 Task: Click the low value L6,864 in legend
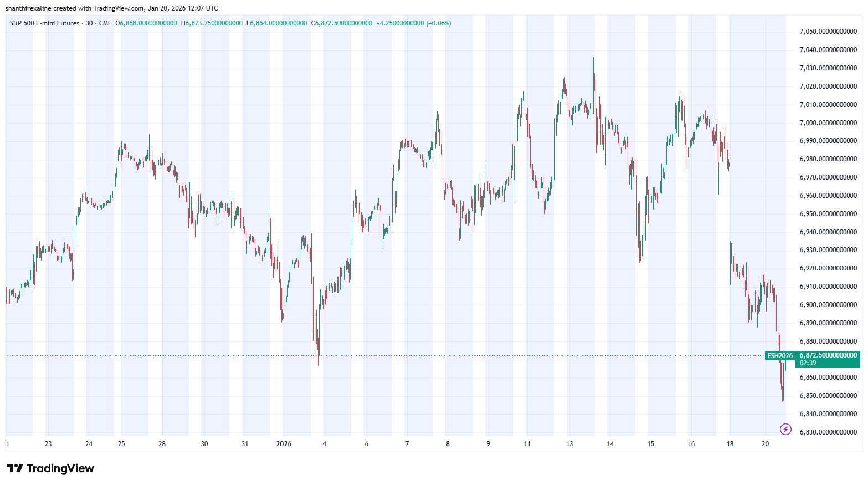(277, 23)
